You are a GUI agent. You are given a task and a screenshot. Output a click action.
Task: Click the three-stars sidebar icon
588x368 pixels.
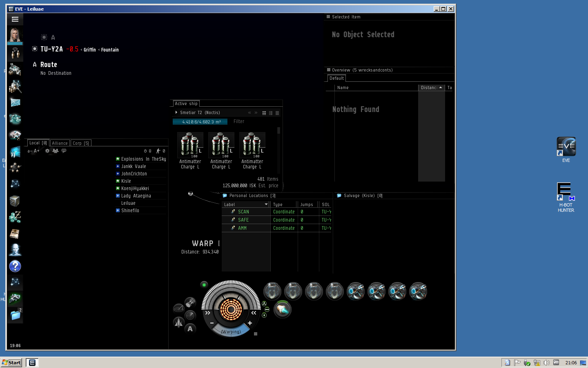pyautogui.click(x=15, y=168)
